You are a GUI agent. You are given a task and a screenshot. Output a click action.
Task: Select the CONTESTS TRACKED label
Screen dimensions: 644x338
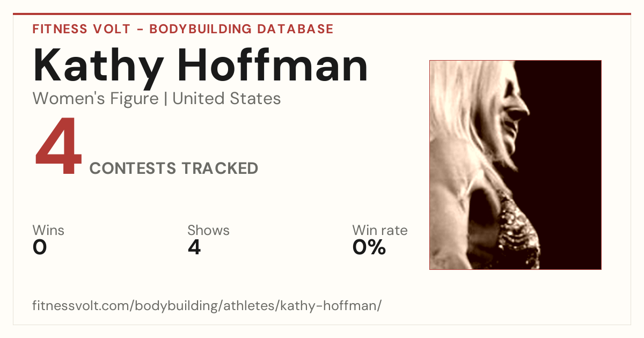174,168
